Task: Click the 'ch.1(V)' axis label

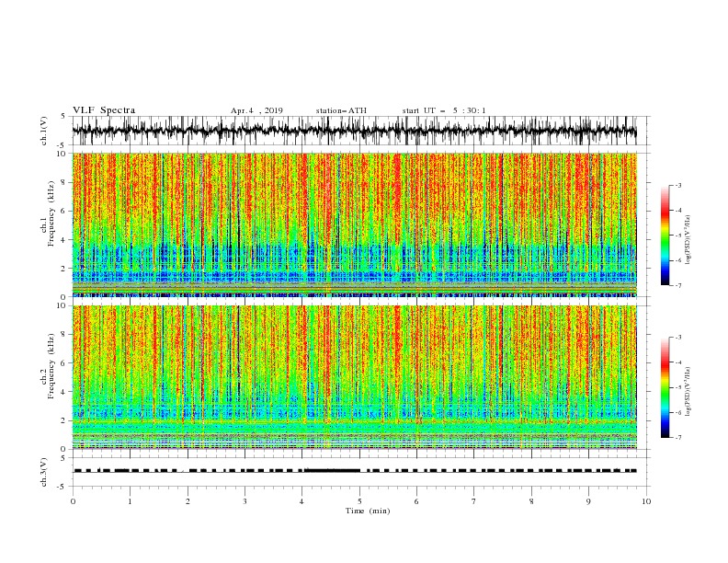Action: 44,131
